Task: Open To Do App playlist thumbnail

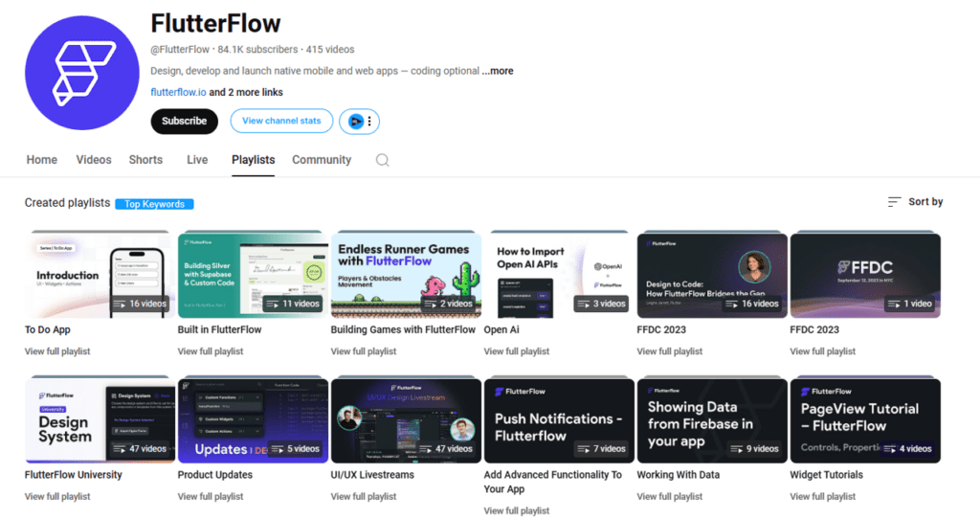Action: pyautogui.click(x=100, y=275)
